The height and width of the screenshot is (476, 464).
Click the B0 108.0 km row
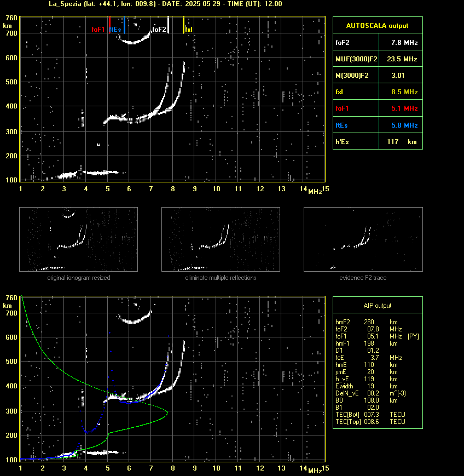pos(367,400)
